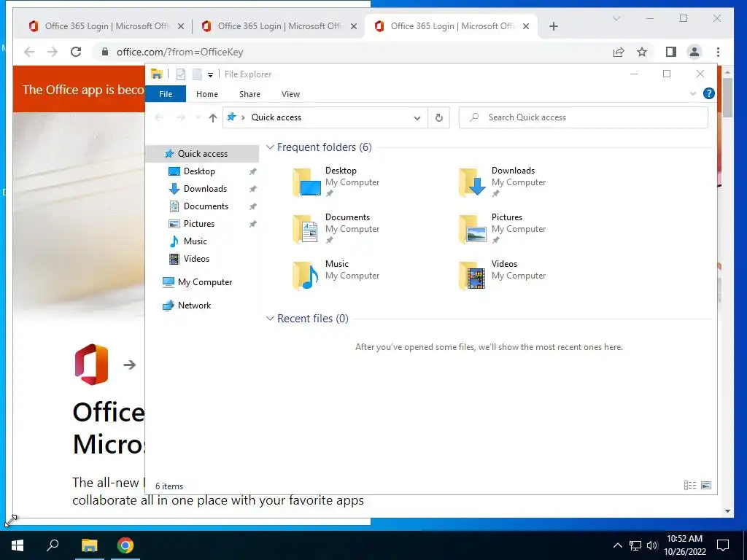Select the Downloads folder icon in Frequent folders

click(472, 182)
